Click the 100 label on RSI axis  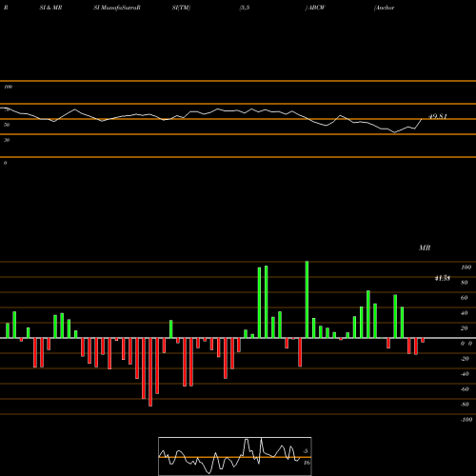coord(8,87)
